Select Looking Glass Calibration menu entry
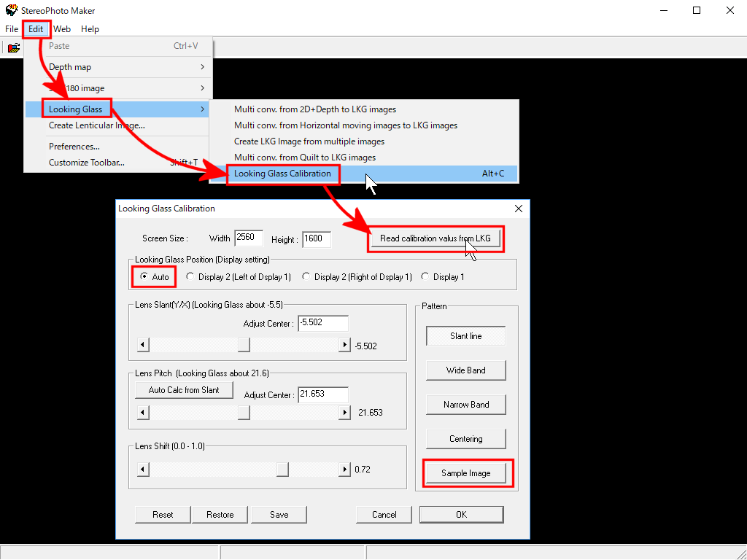The height and width of the screenshot is (560, 747). (282, 174)
